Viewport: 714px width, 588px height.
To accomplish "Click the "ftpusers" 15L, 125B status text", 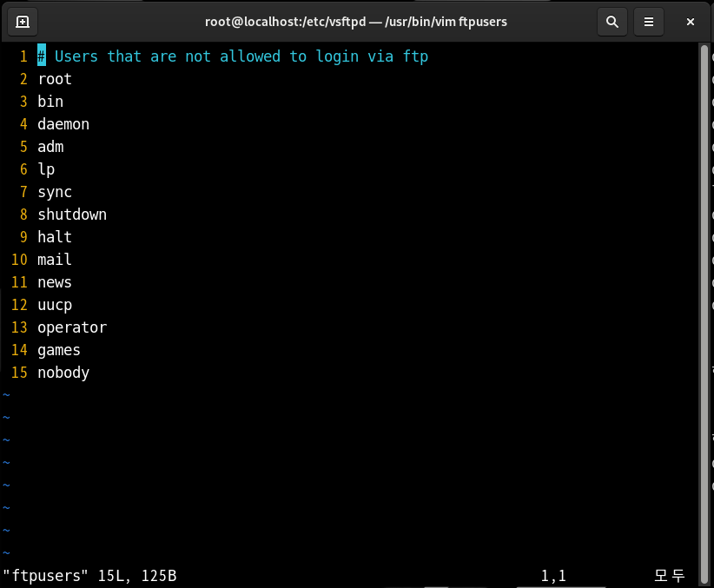I will [x=89, y=576].
